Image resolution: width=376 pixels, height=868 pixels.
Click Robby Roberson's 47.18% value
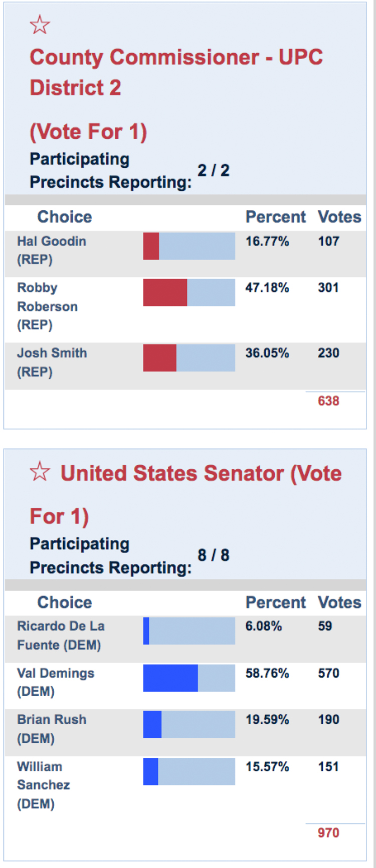(x=267, y=287)
